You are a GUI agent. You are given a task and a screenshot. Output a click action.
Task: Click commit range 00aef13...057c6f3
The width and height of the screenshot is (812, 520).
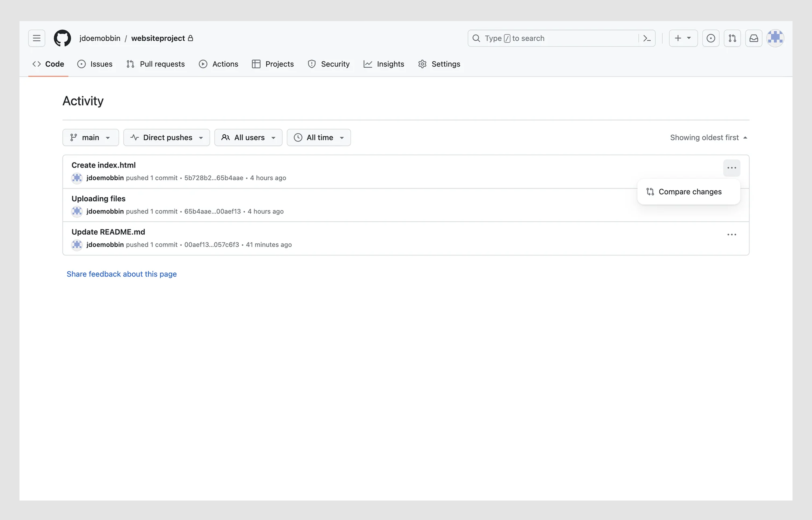[212, 245]
